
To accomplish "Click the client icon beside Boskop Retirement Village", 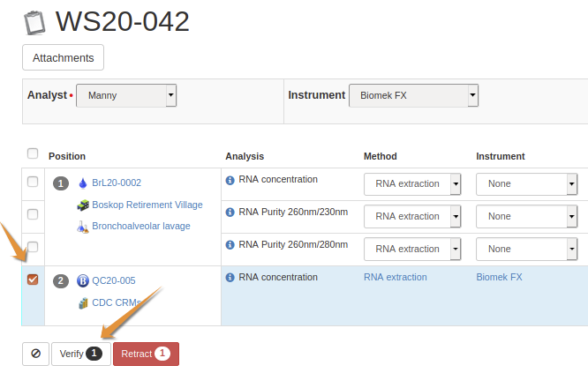I will (83, 205).
